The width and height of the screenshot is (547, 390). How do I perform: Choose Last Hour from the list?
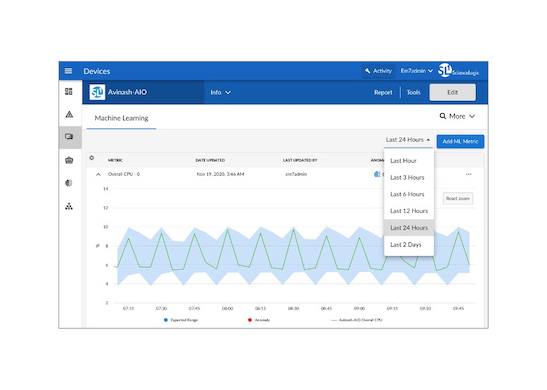[x=409, y=161]
